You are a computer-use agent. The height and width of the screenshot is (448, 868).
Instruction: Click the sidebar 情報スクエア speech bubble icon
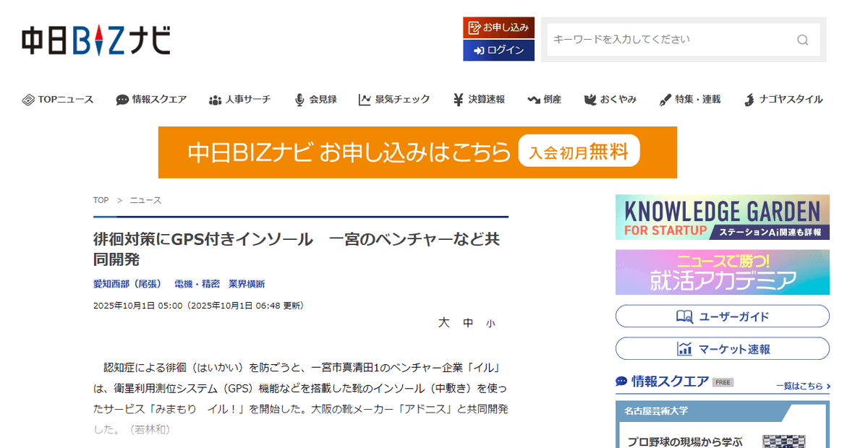pyautogui.click(x=621, y=381)
